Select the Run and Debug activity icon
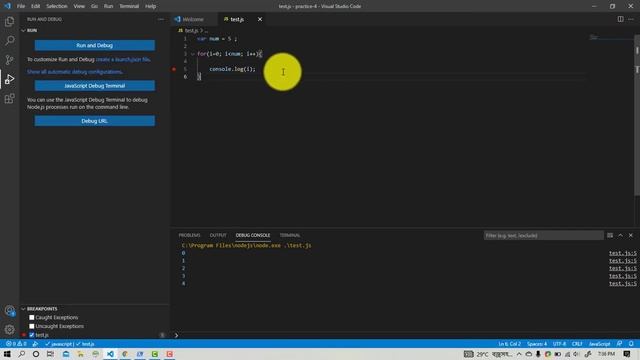This screenshot has width=640, height=360. [9, 79]
